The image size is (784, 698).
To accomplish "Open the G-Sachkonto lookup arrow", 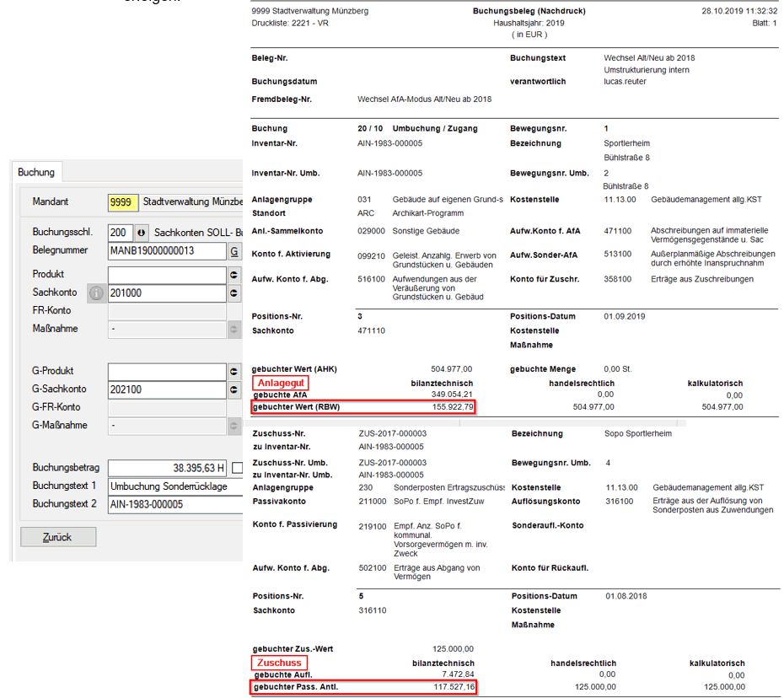I will [x=234, y=389].
